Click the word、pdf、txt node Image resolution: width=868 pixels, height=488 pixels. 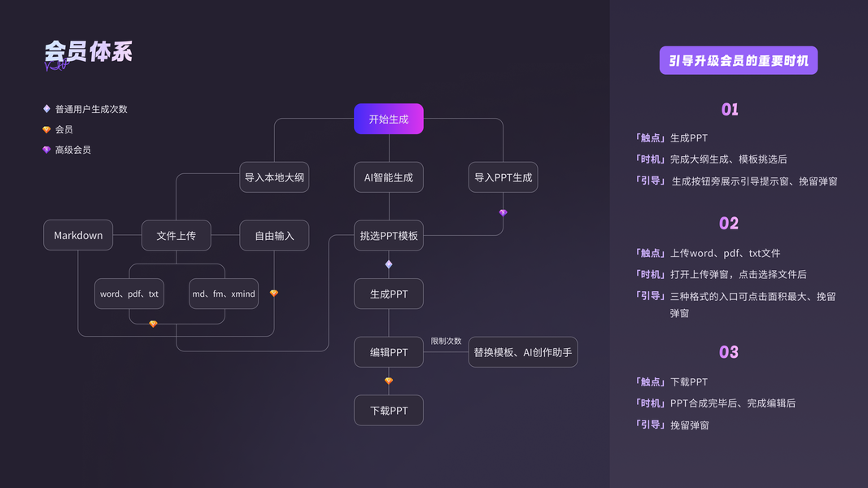coord(129,294)
